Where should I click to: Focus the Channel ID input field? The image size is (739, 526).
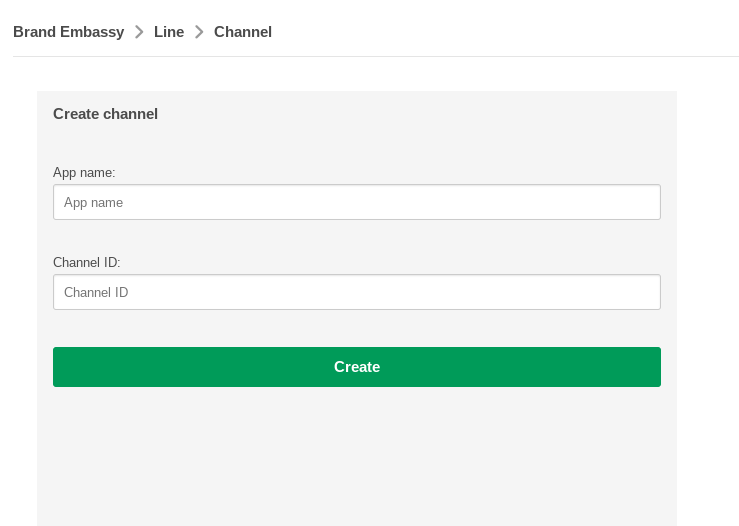(357, 292)
